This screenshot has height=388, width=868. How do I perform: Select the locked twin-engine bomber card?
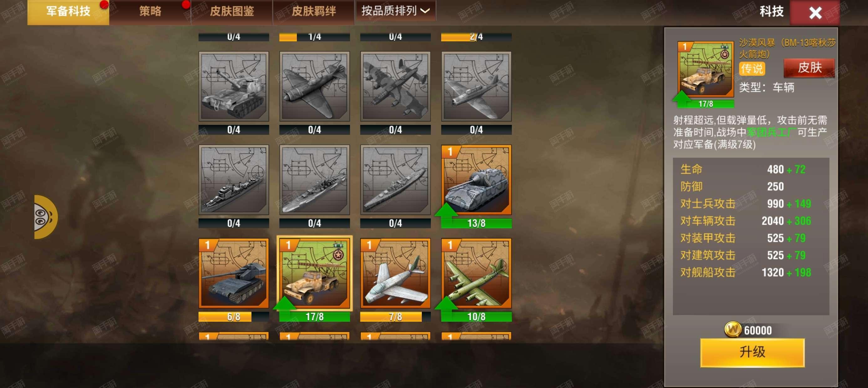click(395, 87)
